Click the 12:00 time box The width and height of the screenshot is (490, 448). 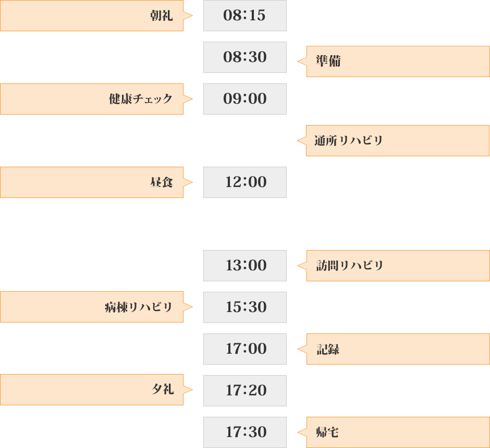pyautogui.click(x=244, y=182)
